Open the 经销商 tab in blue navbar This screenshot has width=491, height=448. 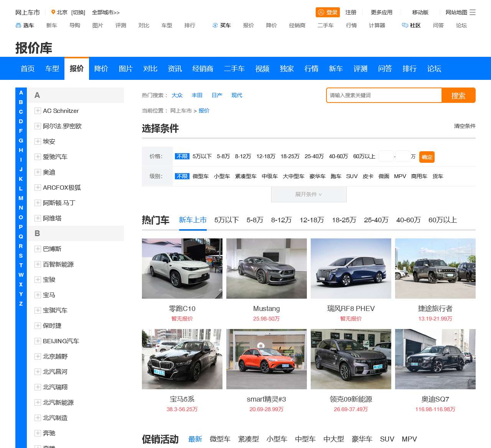(x=203, y=68)
